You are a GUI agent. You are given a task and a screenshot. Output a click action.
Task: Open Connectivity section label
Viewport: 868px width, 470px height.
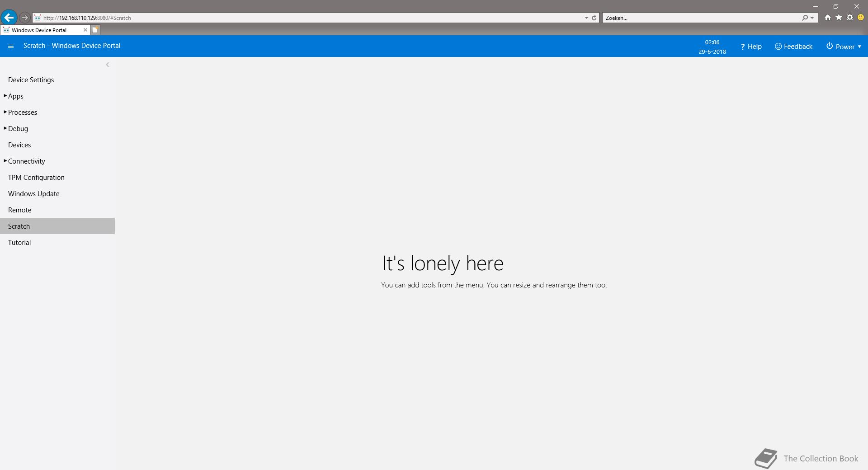pyautogui.click(x=27, y=161)
